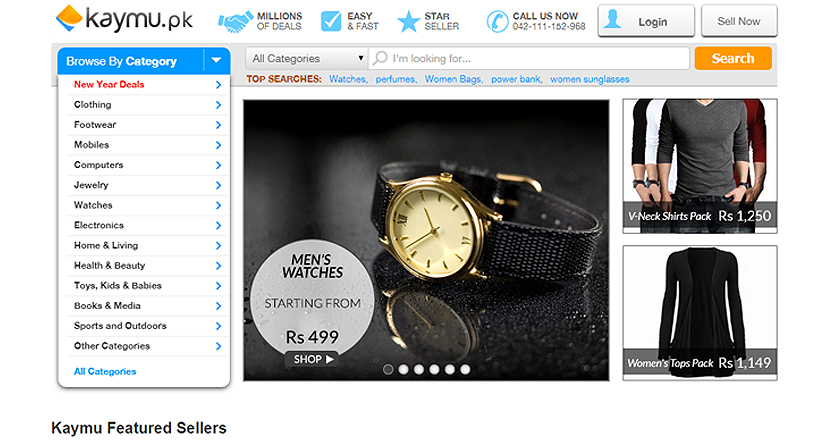Open the All Categories search dropdown
The height and width of the screenshot is (440, 840).
point(306,58)
